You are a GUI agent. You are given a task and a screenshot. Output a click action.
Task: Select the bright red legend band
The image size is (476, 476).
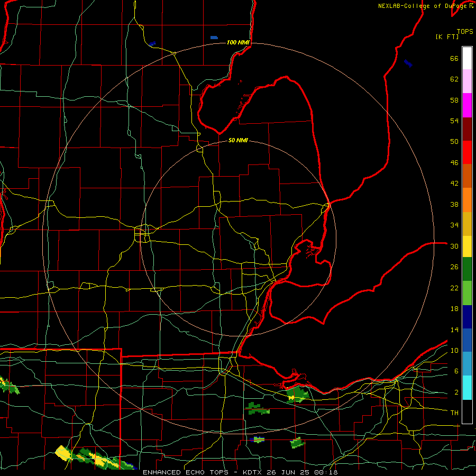coord(467,152)
